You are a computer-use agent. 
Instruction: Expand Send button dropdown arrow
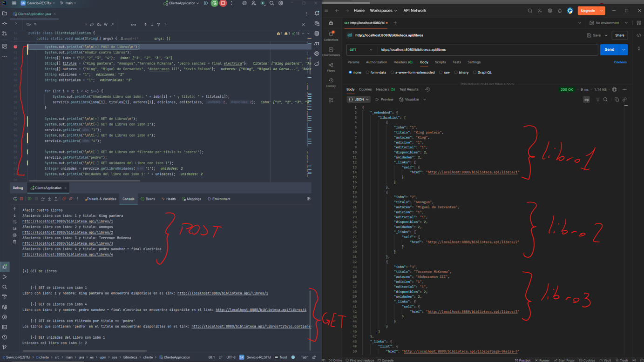coord(624,50)
